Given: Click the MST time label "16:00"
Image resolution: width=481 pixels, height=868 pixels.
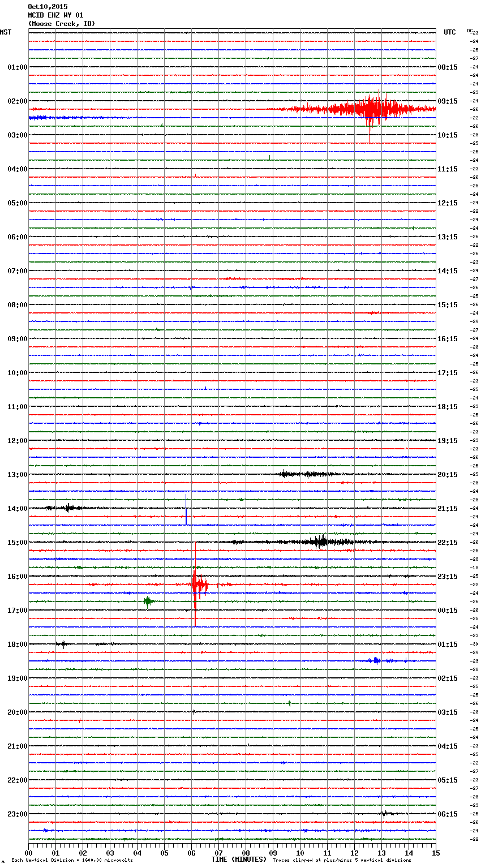Looking at the screenshot, I should tap(18, 576).
